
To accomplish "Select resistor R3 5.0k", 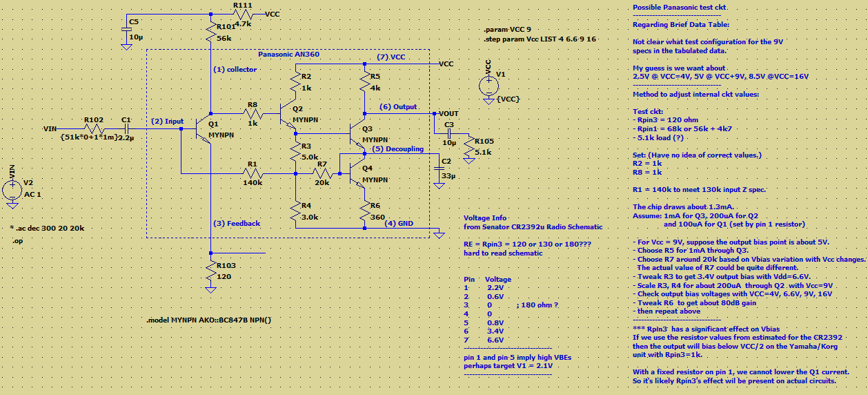I will [x=297, y=153].
